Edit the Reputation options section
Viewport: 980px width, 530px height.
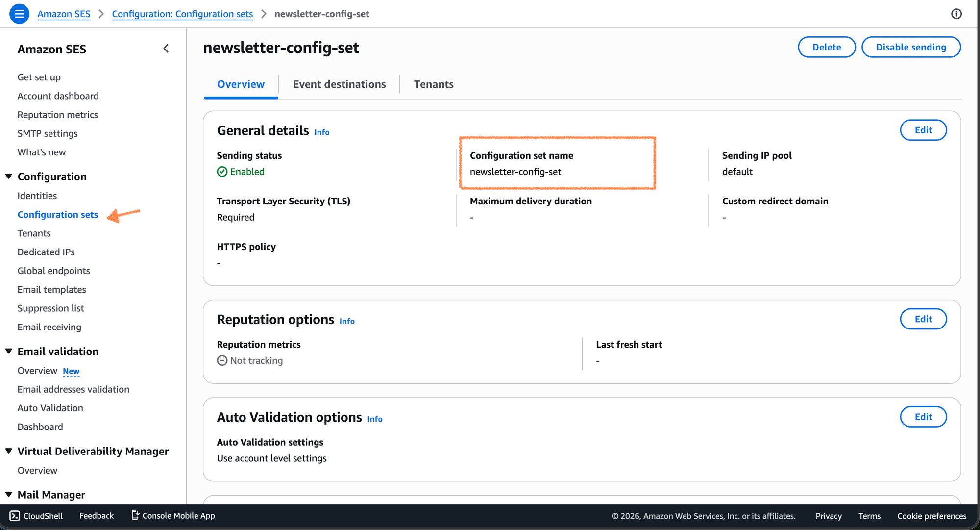923,319
